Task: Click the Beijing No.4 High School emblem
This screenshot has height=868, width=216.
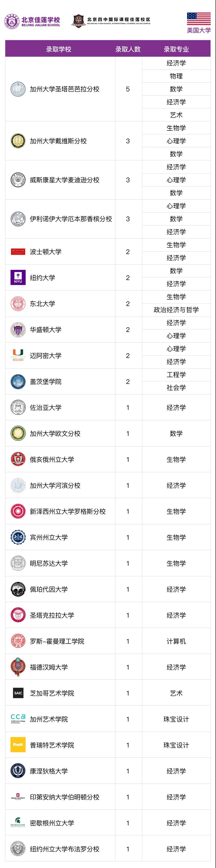Action: 78,21
